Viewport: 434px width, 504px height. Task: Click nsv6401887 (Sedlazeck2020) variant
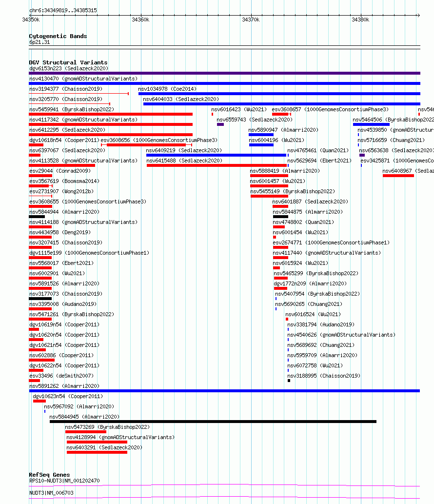tap(310, 202)
